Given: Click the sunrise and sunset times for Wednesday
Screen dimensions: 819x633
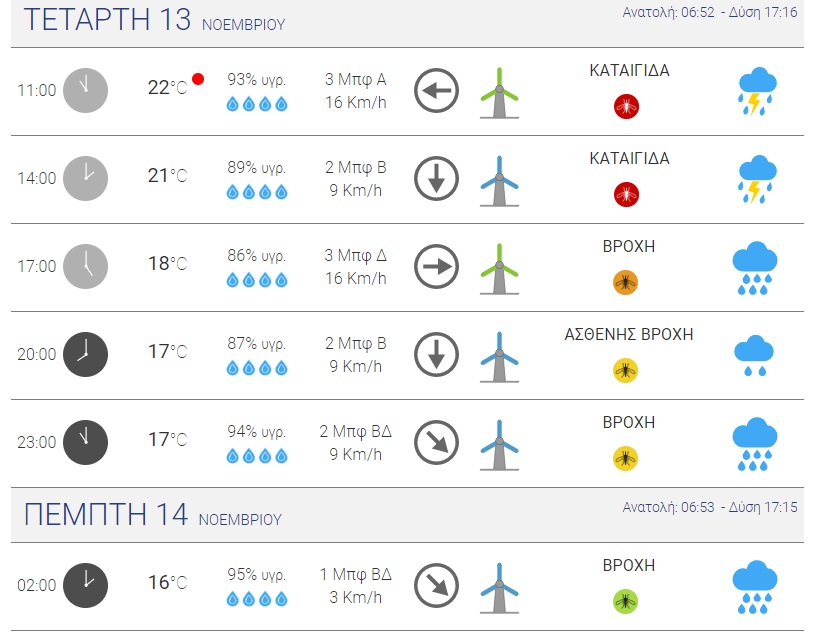Looking at the screenshot, I should pos(710,13).
